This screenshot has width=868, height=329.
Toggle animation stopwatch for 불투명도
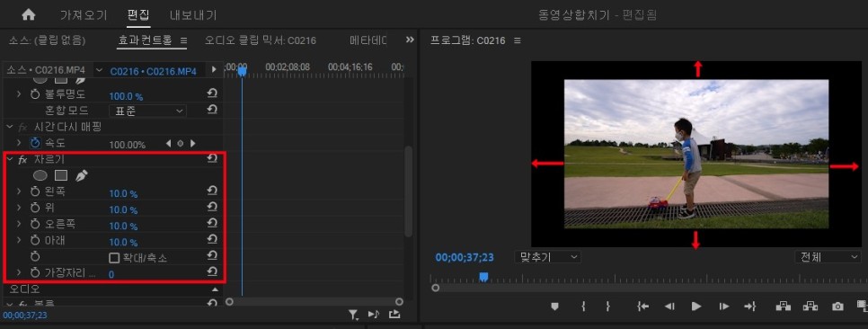35,94
